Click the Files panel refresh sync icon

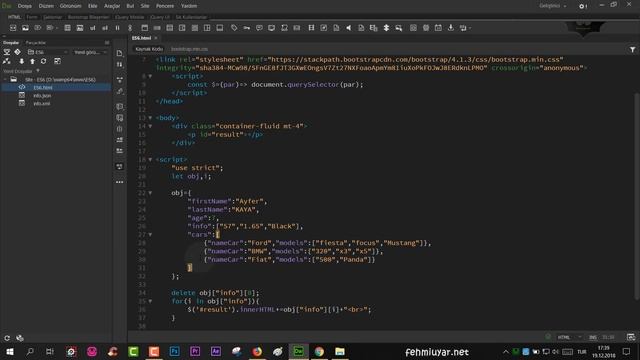tap(43, 61)
